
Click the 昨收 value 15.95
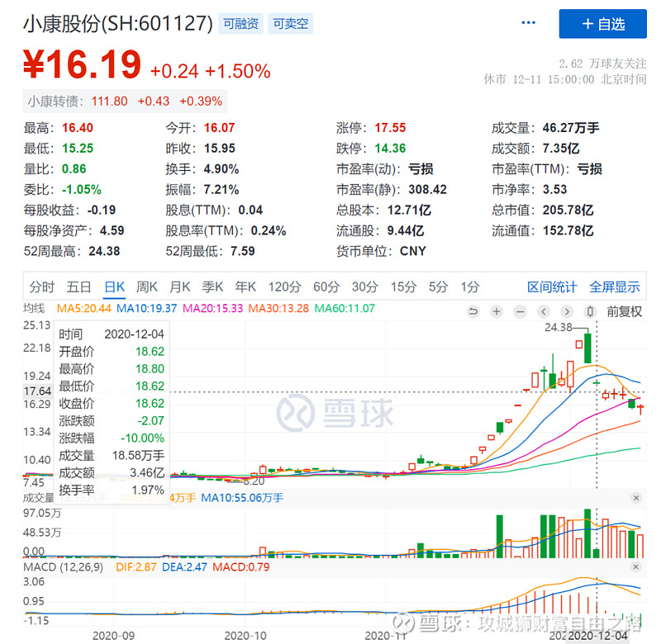[x=219, y=149]
